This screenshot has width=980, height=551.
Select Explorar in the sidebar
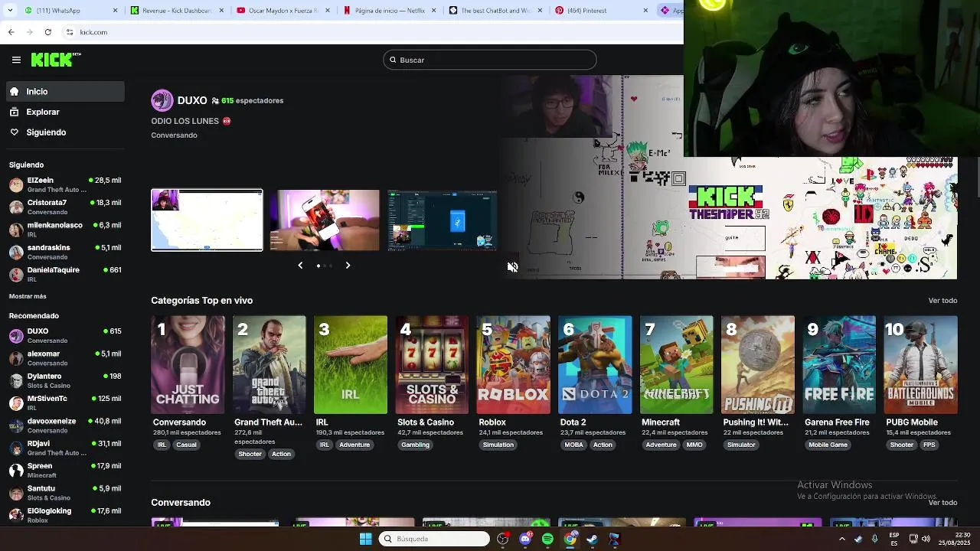coord(65,112)
